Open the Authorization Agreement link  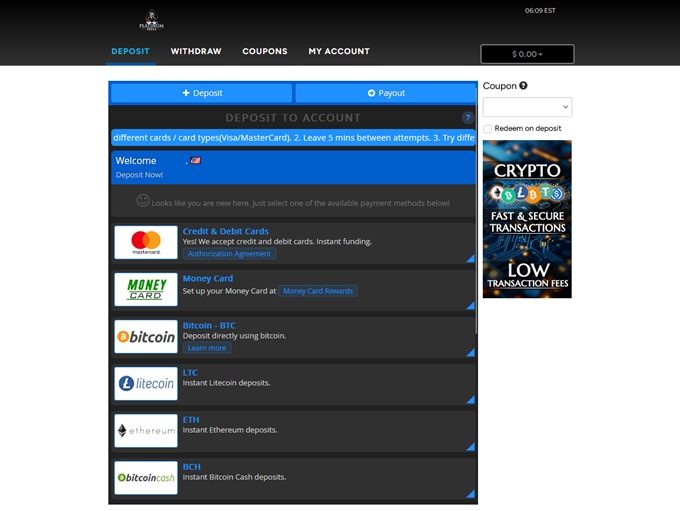coord(229,254)
